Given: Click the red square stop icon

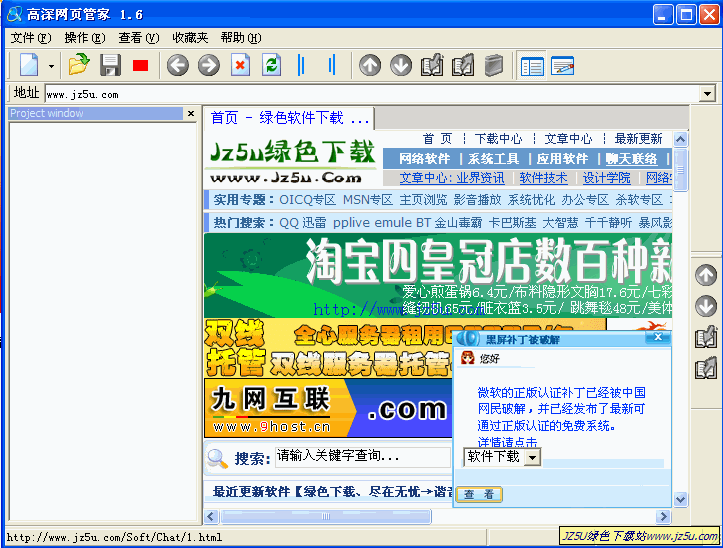Looking at the screenshot, I should [140, 66].
